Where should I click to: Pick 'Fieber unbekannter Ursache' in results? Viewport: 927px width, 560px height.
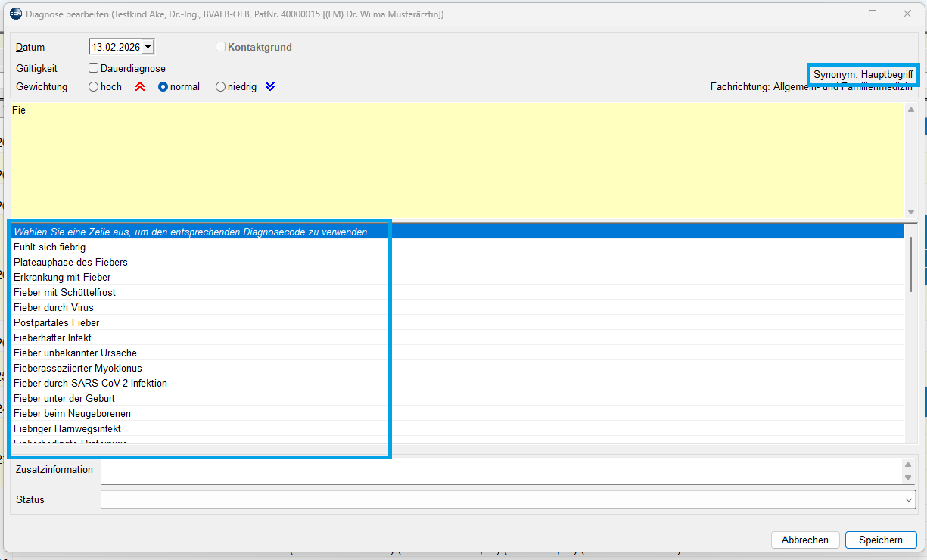(x=75, y=353)
